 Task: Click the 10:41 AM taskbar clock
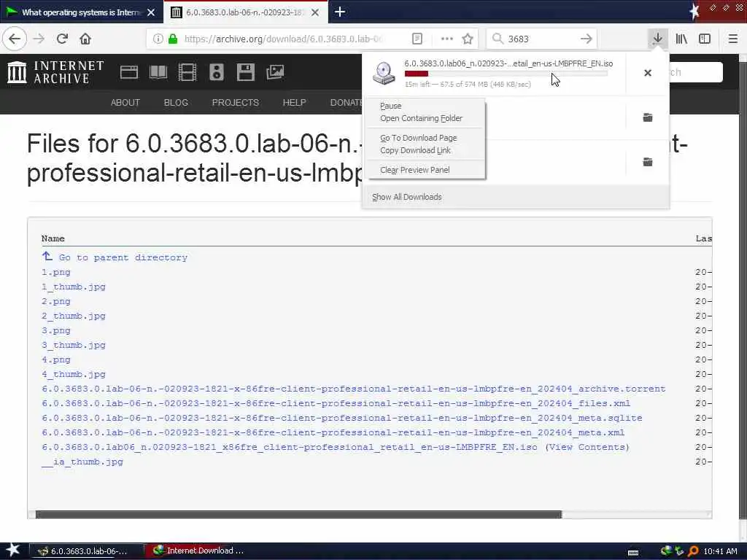point(720,551)
